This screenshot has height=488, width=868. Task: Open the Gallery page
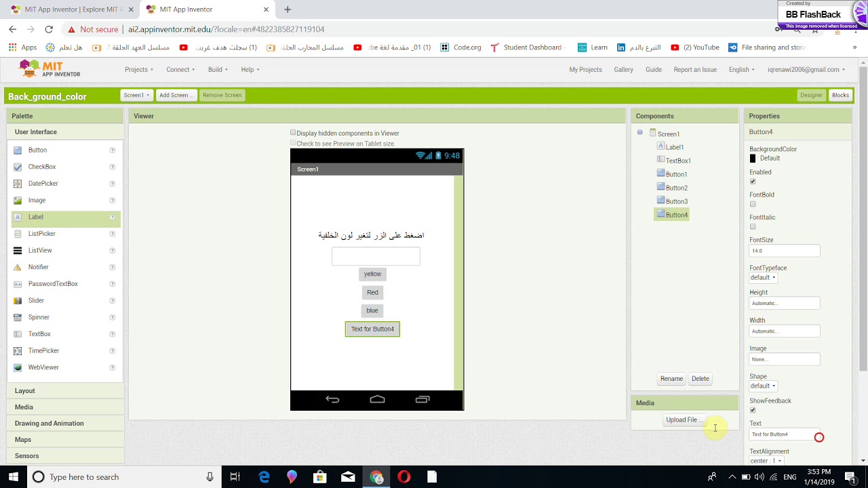(623, 69)
